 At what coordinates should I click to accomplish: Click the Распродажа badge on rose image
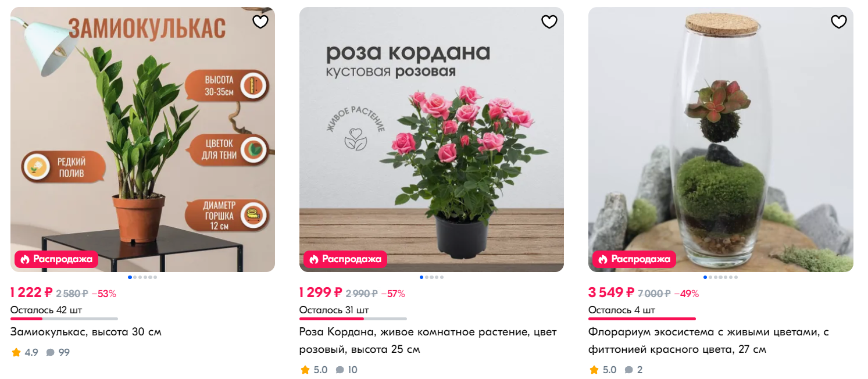[345, 259]
